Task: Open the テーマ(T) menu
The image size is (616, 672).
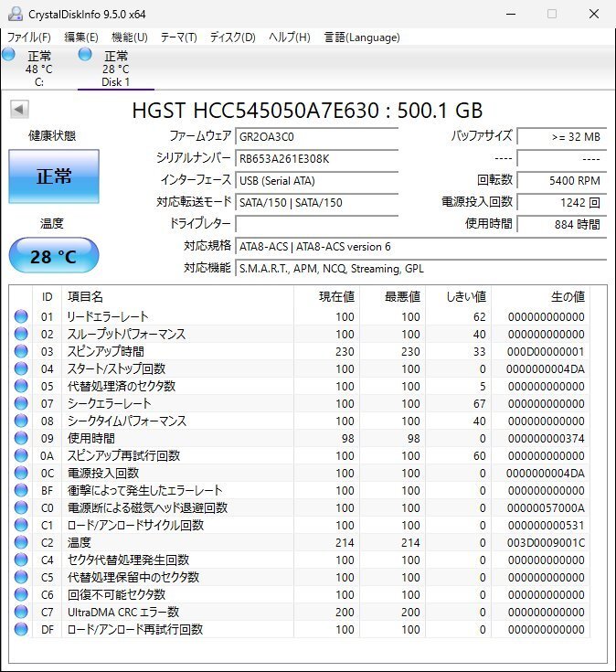Action: (x=178, y=37)
